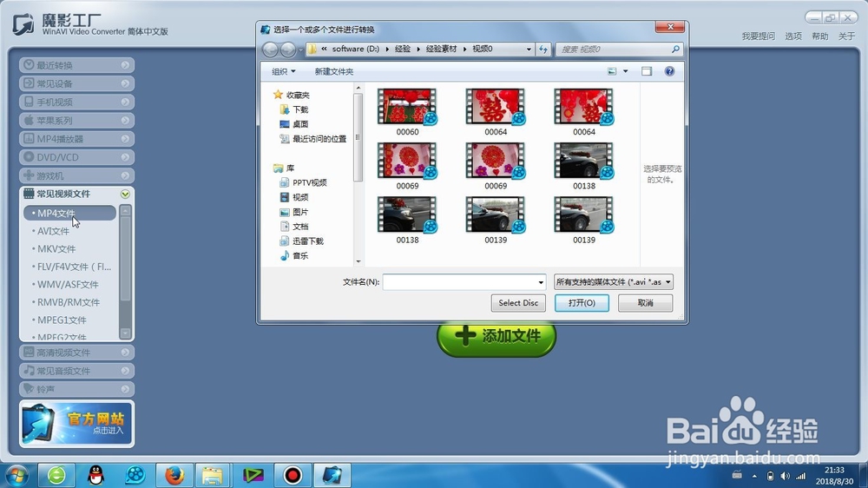Open Firefox from the taskbar

click(174, 475)
